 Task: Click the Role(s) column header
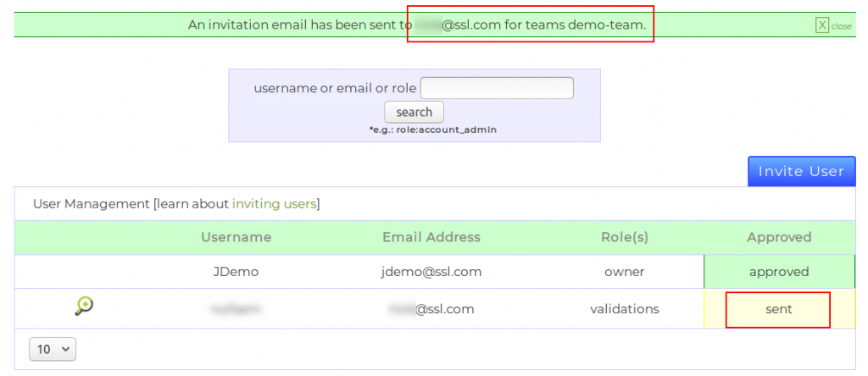coord(624,238)
